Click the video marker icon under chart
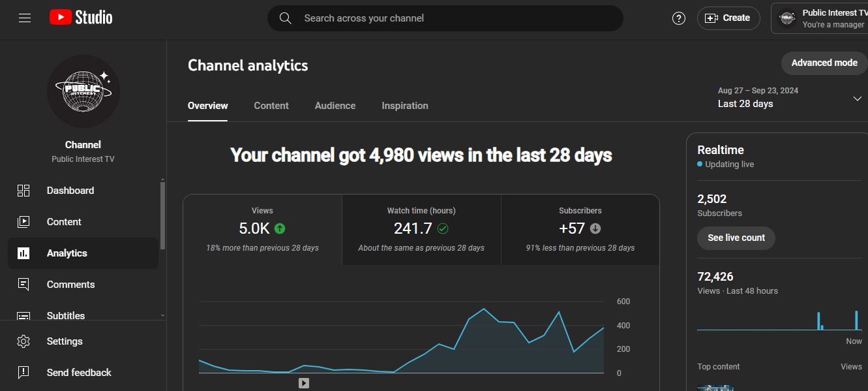The width and height of the screenshot is (868, 391). point(304,383)
